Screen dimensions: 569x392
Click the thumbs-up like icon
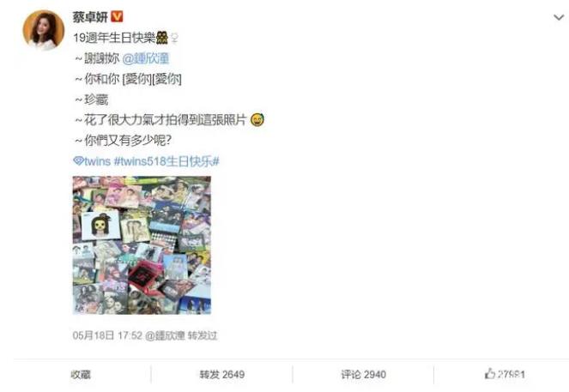click(x=489, y=373)
